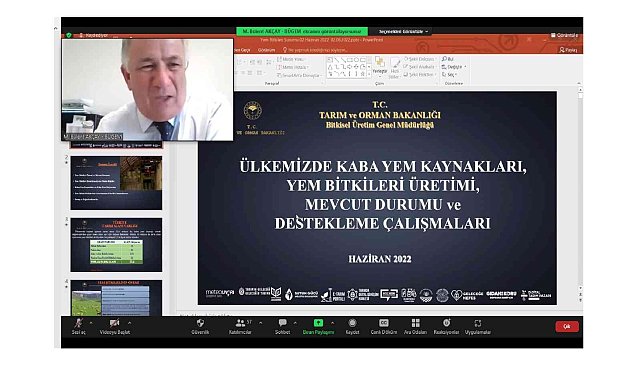Collapse the PowerPoint ribbon arrow
641x380 pixels.
tap(579, 83)
